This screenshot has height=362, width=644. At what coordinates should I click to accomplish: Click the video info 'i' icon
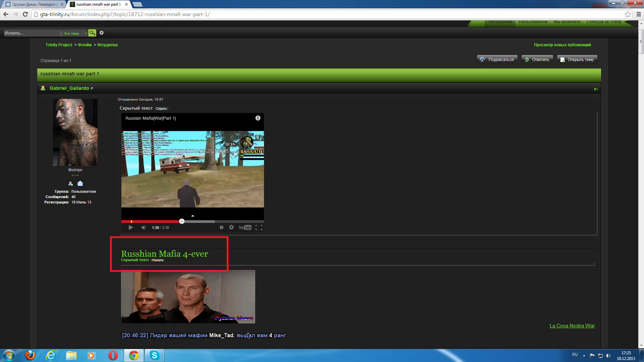[258, 118]
